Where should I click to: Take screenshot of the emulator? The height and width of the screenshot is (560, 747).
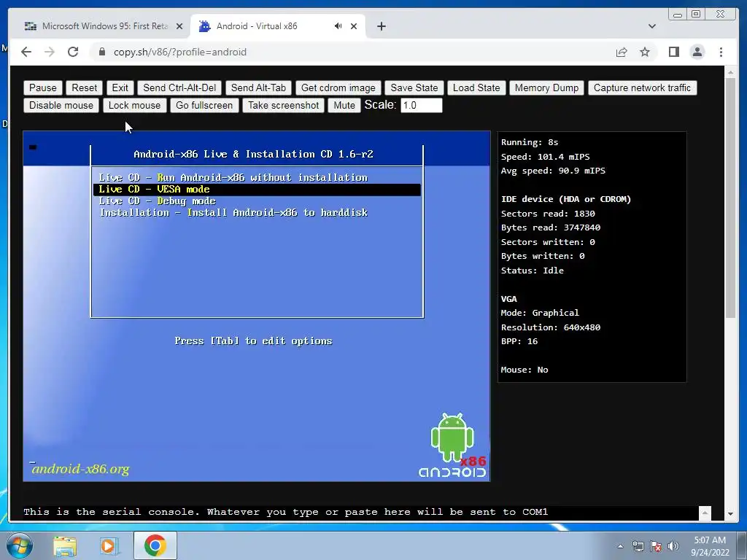pos(284,105)
